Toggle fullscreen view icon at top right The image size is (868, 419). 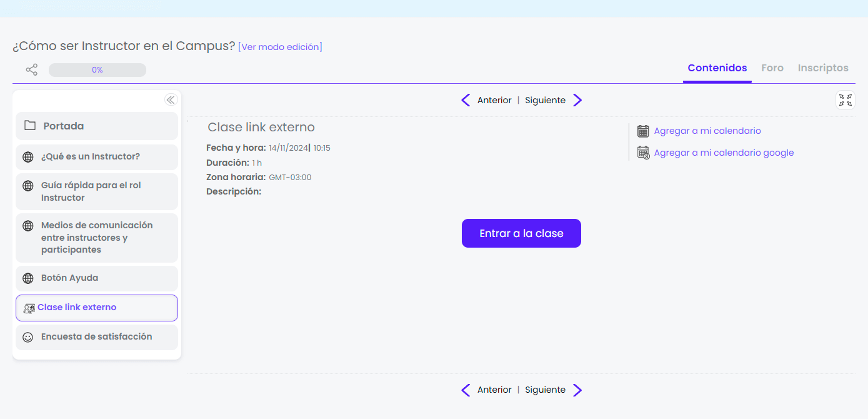pos(846,100)
